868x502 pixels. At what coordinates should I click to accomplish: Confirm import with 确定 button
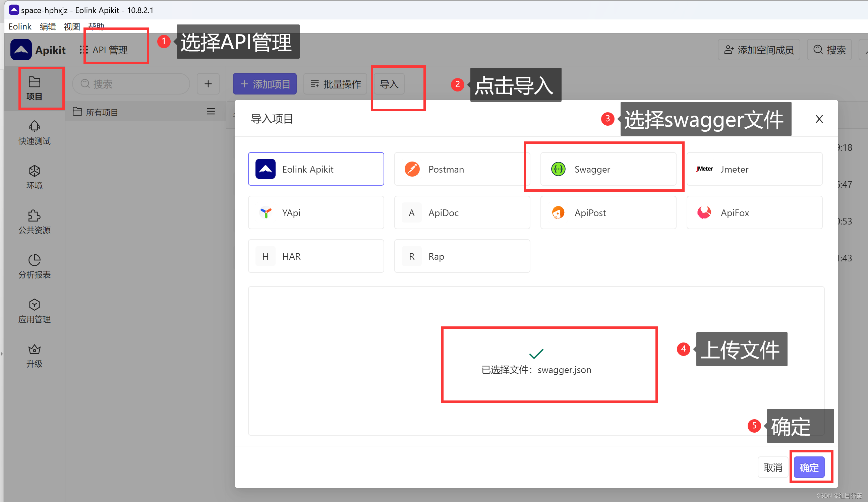tap(809, 467)
